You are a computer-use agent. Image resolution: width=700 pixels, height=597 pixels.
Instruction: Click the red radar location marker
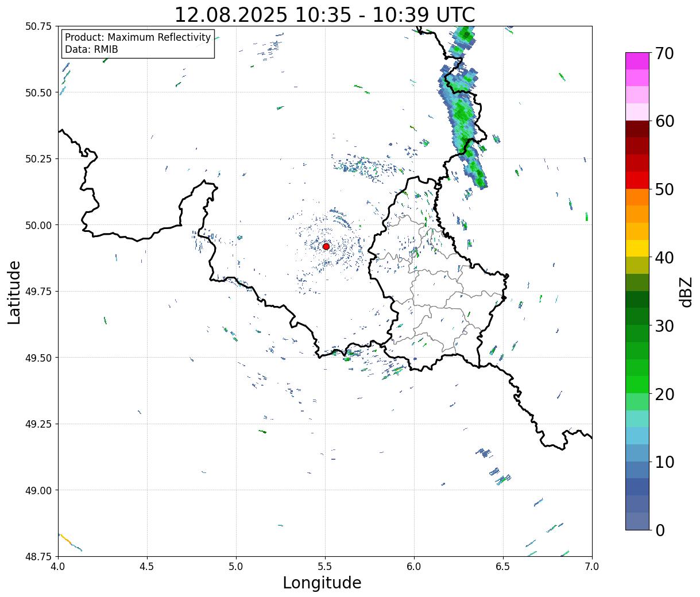click(x=326, y=246)
